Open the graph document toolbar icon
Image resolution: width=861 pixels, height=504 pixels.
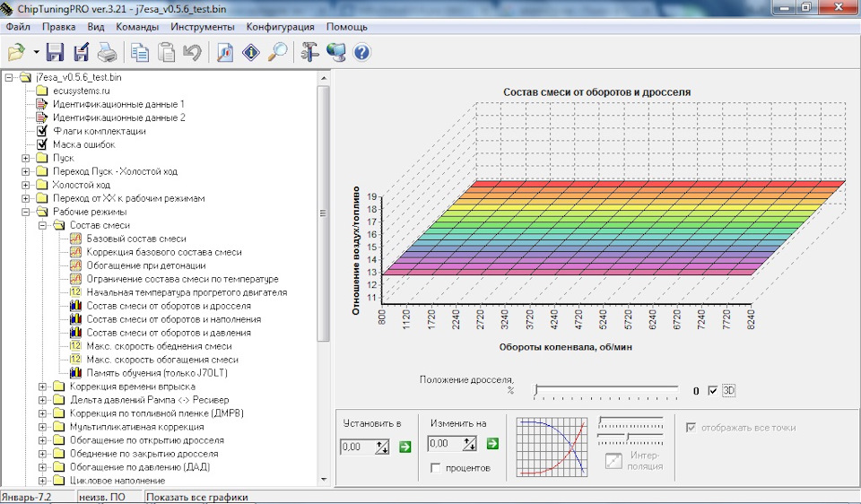pyautogui.click(x=225, y=53)
